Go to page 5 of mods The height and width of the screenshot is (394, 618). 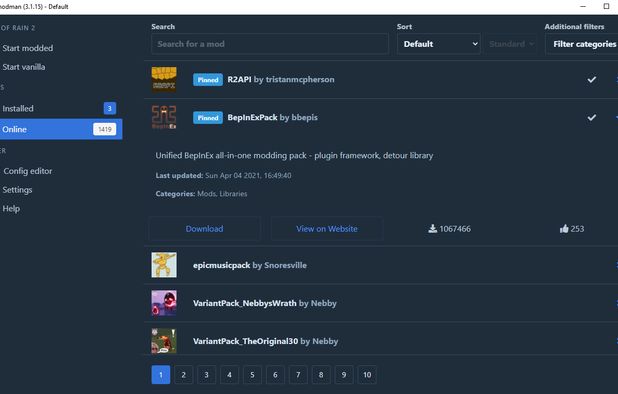[x=252, y=375]
